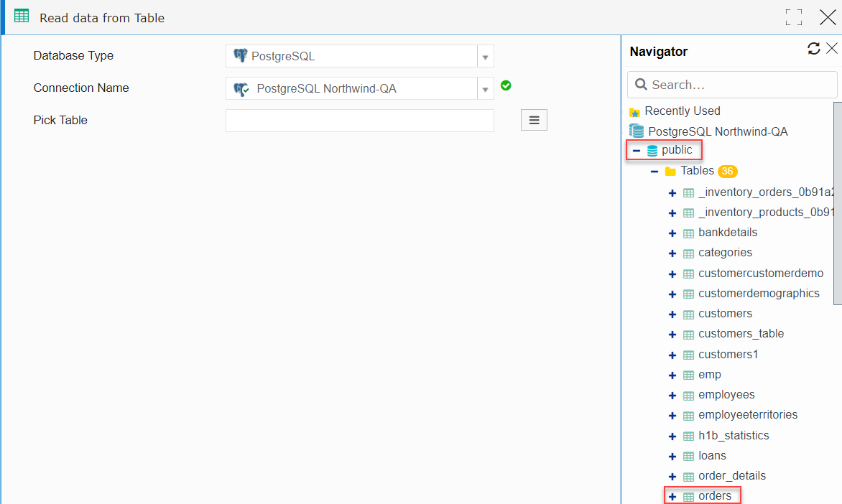Image resolution: width=842 pixels, height=504 pixels.
Task: Select the employees table name
Action: pos(726,394)
